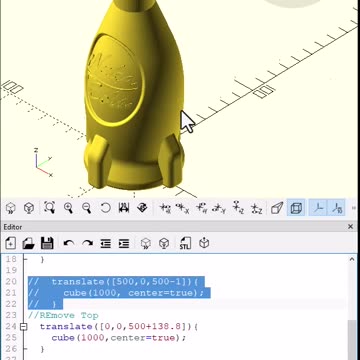Zoom out using the magnifier minus icon
360x360 pixels.
pos(87,208)
